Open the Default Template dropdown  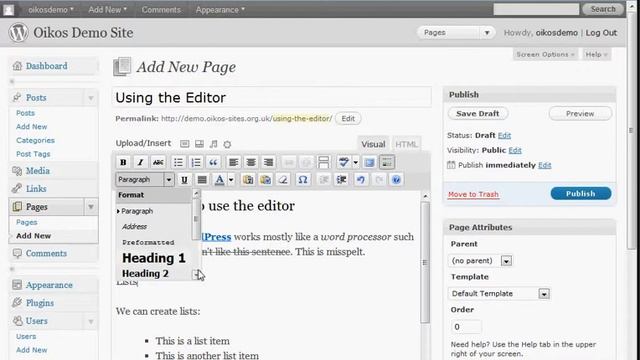point(499,293)
